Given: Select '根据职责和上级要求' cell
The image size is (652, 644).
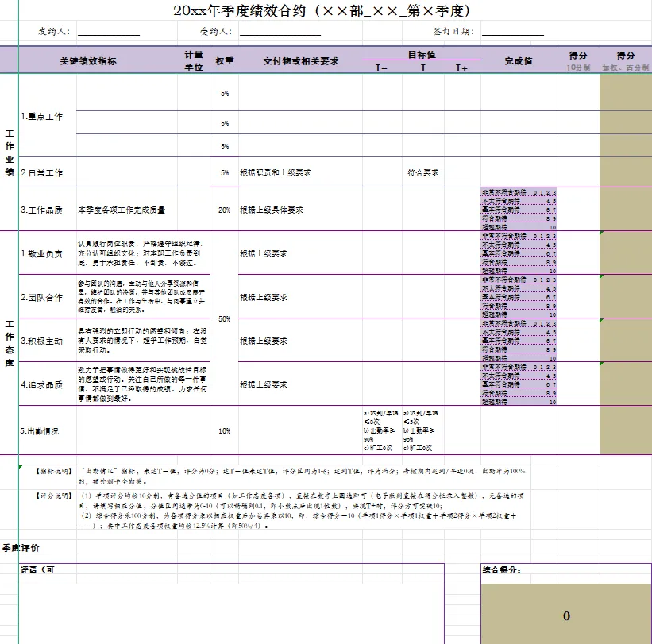Looking at the screenshot, I should [301, 172].
